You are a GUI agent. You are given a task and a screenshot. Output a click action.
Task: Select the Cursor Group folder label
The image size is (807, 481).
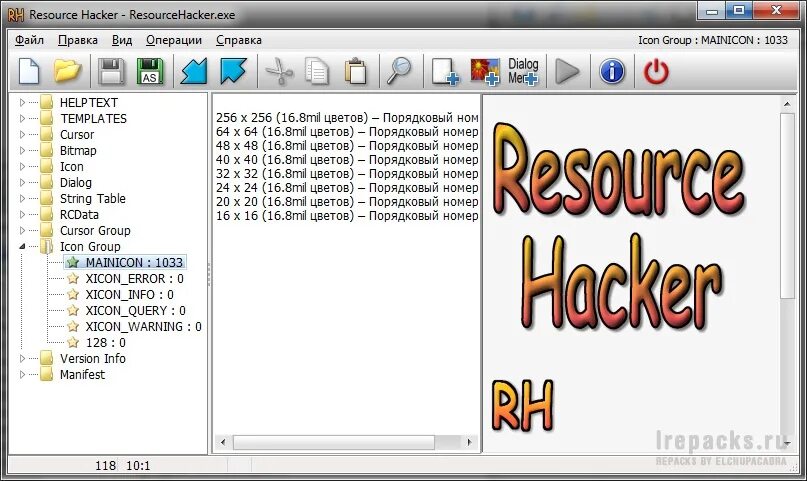coord(95,230)
